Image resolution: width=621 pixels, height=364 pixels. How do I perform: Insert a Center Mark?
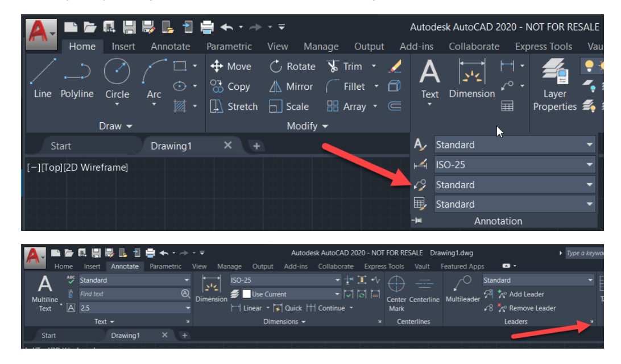tap(396, 294)
